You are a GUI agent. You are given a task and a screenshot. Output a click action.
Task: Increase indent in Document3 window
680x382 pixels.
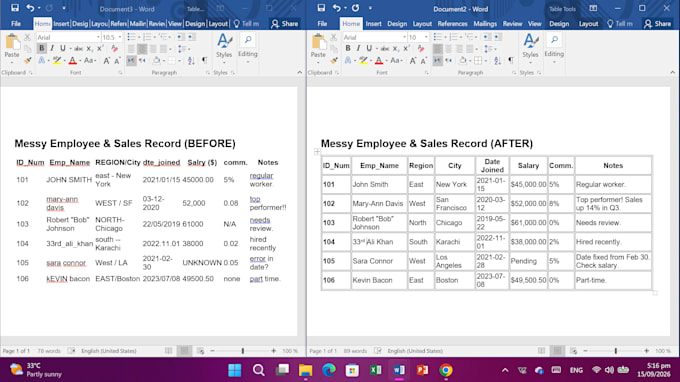pyautogui.click(x=191, y=37)
